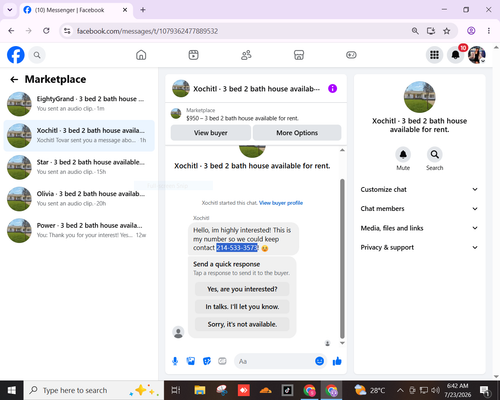Image resolution: width=500 pixels, height=400 pixels.
Task: Go back using Marketplace back arrow
Action: coord(14,79)
